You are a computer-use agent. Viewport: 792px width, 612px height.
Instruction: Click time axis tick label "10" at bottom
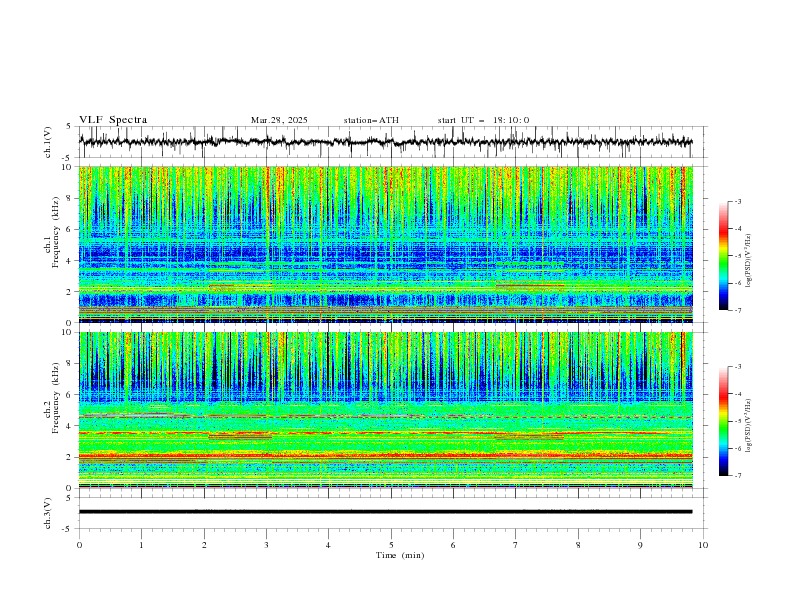pos(703,545)
